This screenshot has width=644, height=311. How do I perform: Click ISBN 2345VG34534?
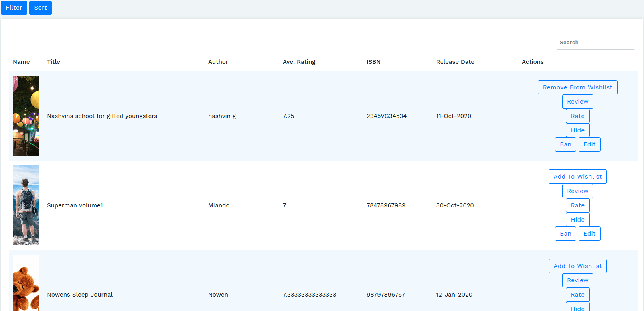387,116
